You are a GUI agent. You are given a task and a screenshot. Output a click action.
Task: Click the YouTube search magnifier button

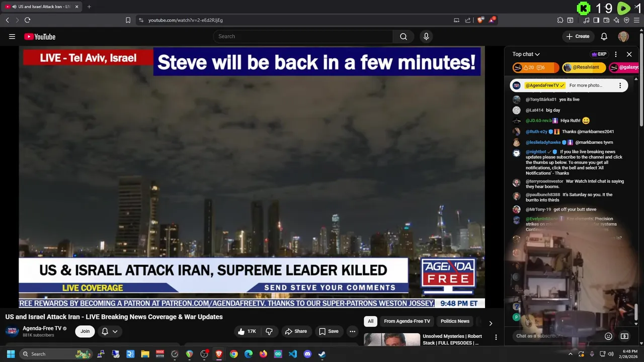pyautogui.click(x=404, y=36)
